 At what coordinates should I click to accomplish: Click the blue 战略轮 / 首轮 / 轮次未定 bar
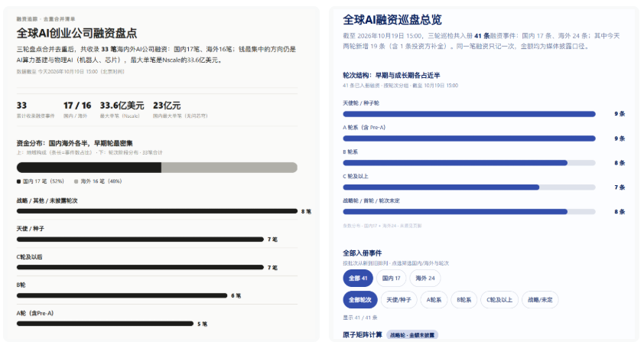(x=455, y=212)
